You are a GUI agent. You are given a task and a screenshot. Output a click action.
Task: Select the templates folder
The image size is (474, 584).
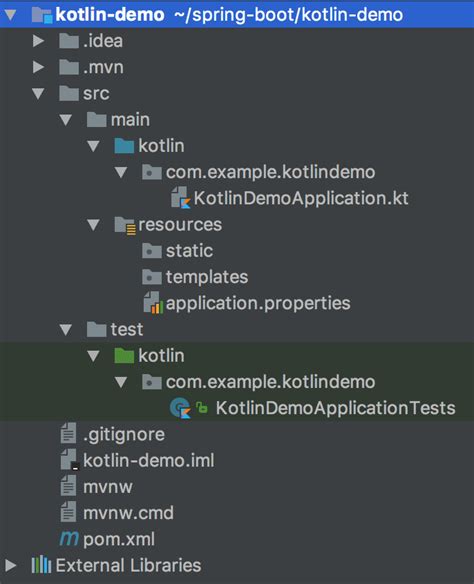pos(195,277)
